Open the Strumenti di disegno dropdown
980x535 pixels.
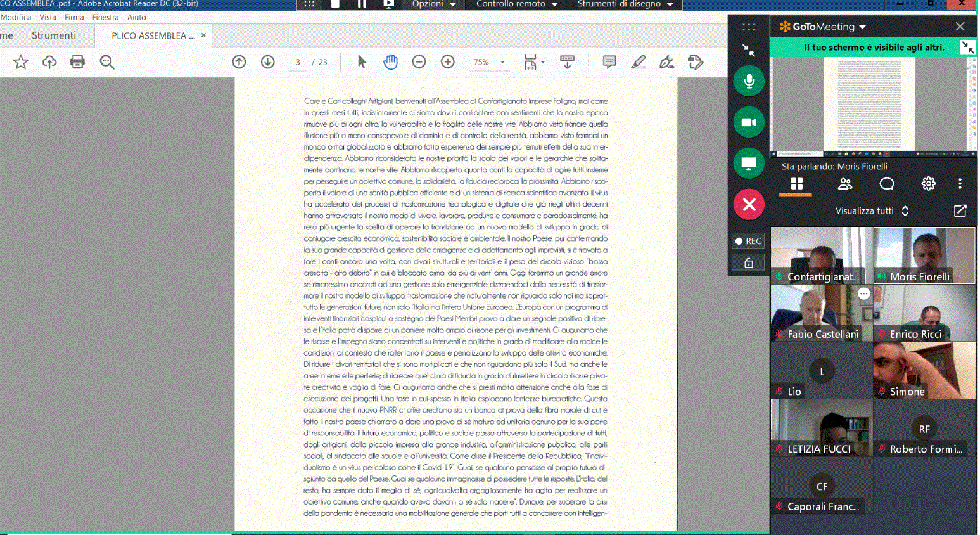pos(625,4)
